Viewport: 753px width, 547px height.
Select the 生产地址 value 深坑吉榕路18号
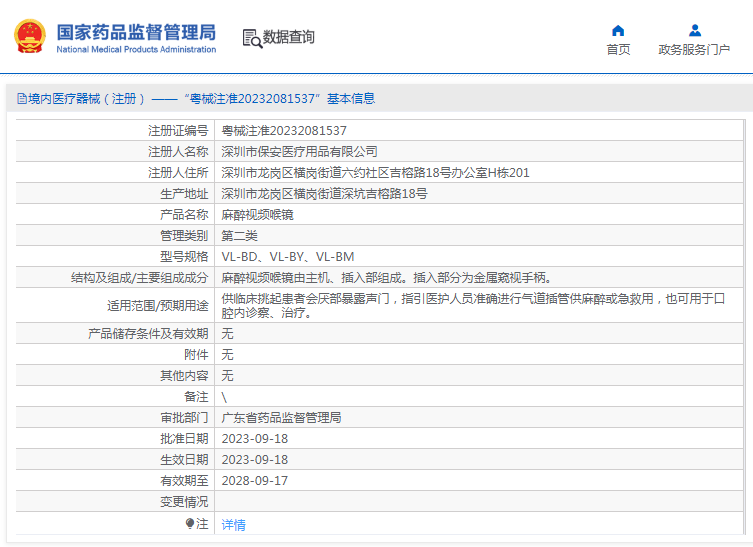coord(324,194)
